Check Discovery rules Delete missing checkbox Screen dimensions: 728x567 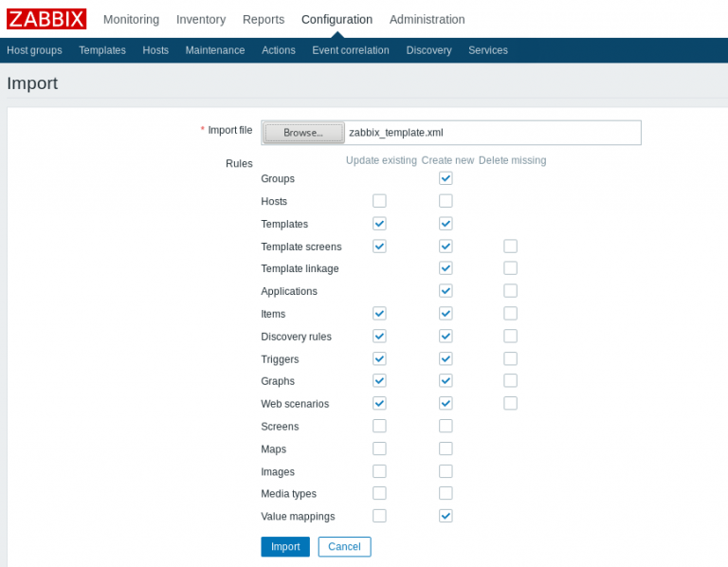[510, 337]
